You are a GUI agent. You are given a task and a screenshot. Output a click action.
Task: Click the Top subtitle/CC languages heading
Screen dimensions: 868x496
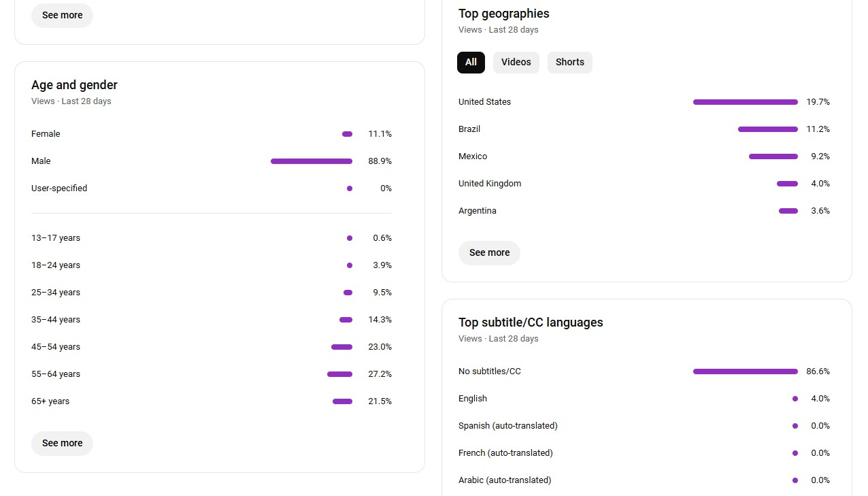(x=531, y=323)
